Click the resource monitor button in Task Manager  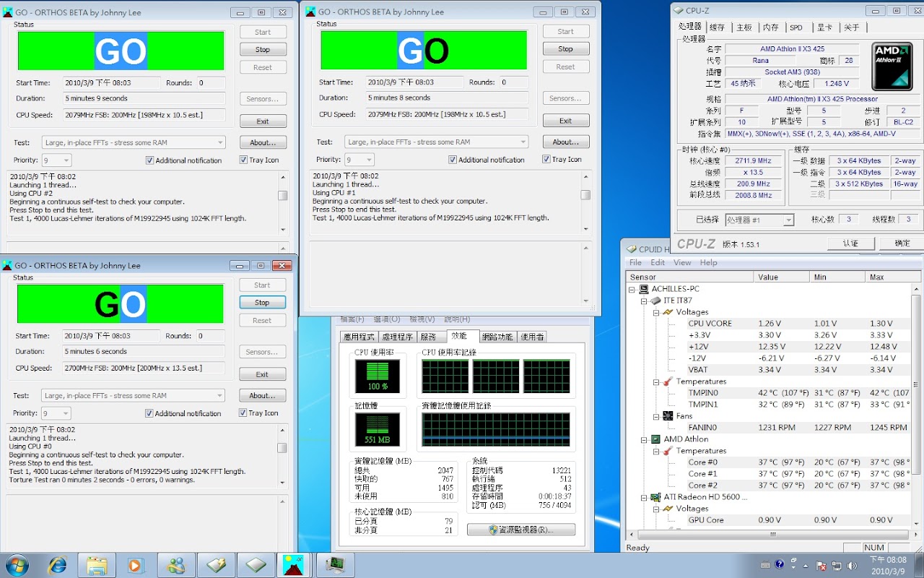coord(521,530)
